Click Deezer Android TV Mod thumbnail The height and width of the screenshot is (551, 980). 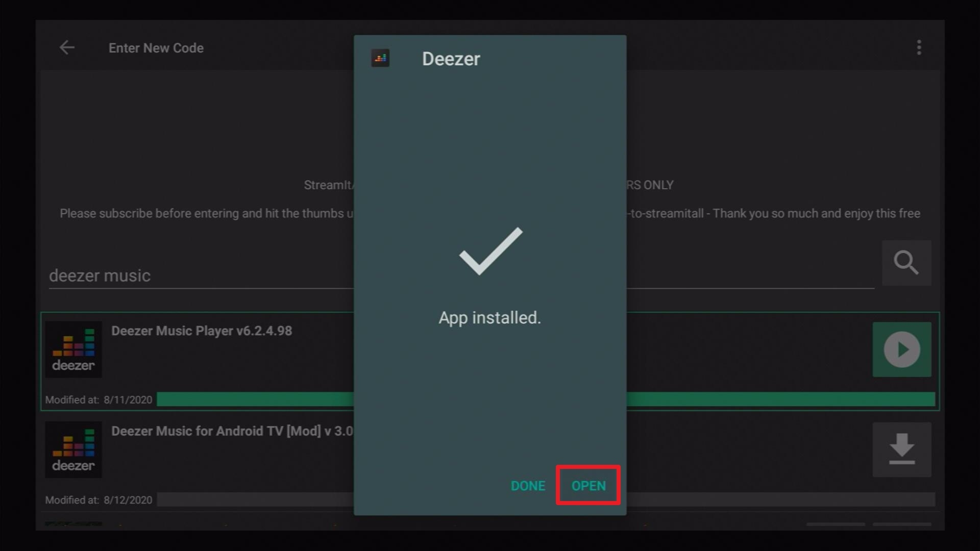click(73, 449)
